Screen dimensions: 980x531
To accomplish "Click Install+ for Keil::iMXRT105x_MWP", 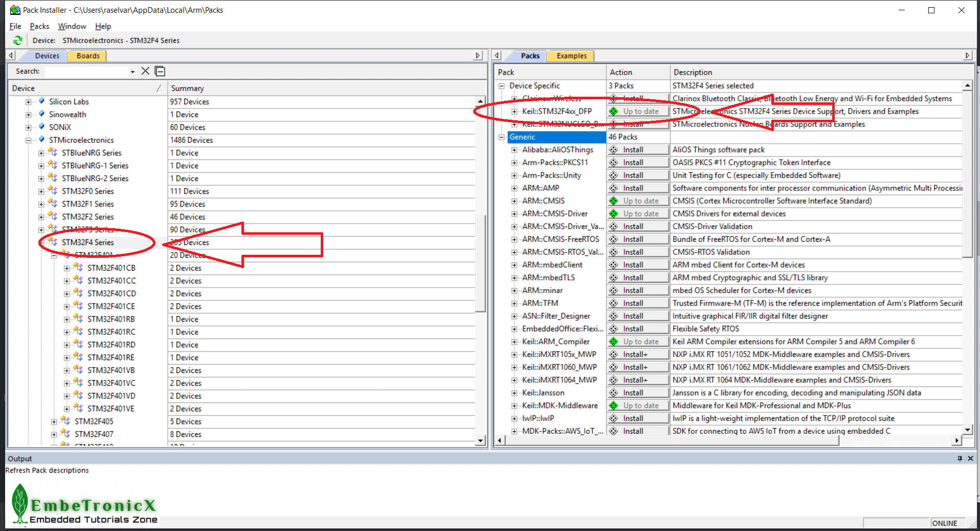I will tap(638, 355).
